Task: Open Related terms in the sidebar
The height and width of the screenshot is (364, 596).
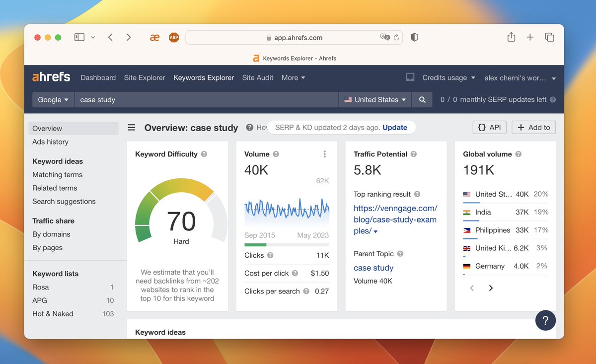Action: pyautogui.click(x=55, y=188)
